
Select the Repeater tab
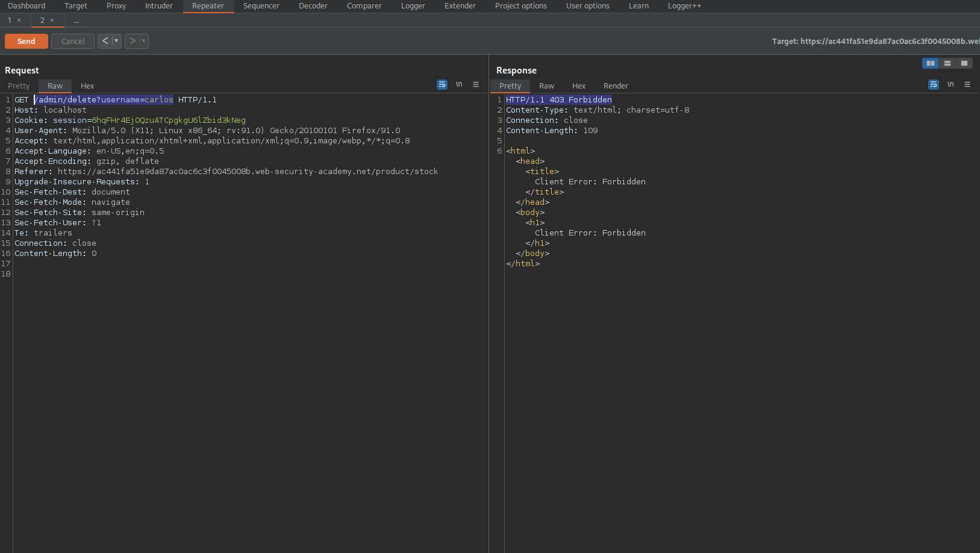tap(208, 6)
